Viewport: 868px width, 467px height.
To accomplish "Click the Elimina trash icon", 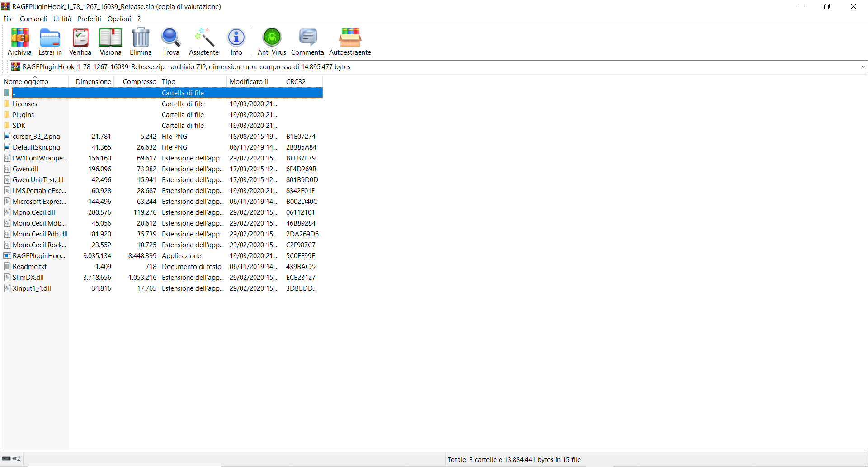I will tap(141, 38).
